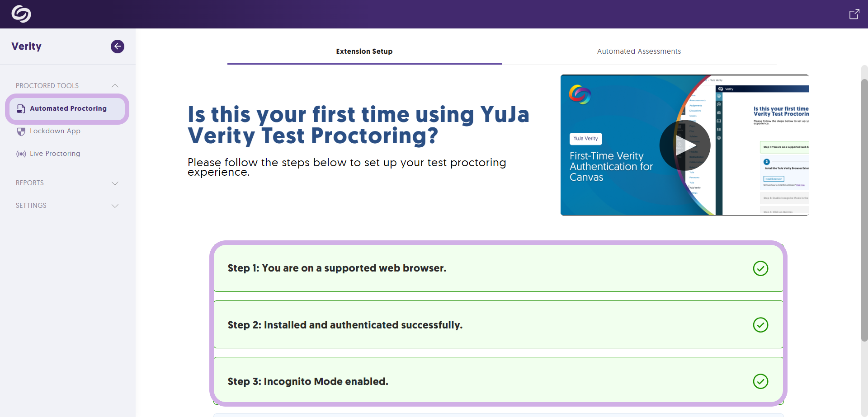Click the vertical page scrollbar
This screenshot has width=868, height=417.
(864, 210)
